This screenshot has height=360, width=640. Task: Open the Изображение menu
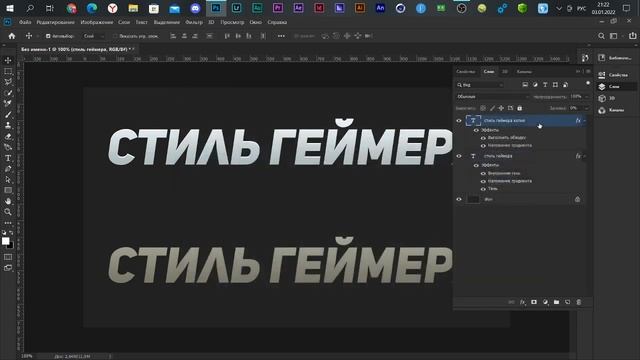tap(97, 22)
